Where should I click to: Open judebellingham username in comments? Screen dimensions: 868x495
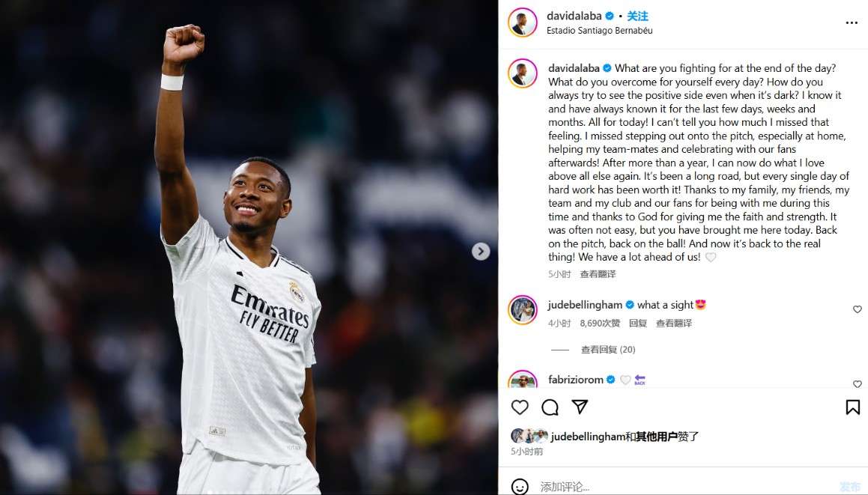(585, 305)
